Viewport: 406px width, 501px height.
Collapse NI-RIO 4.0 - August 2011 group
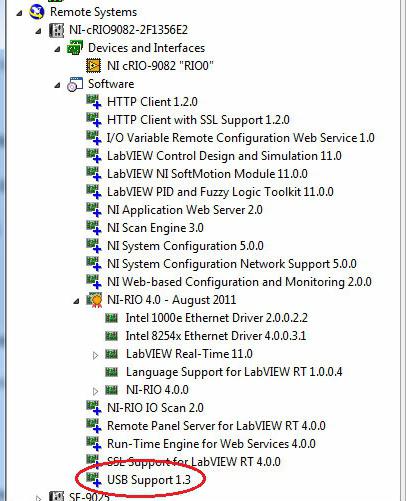76,301
